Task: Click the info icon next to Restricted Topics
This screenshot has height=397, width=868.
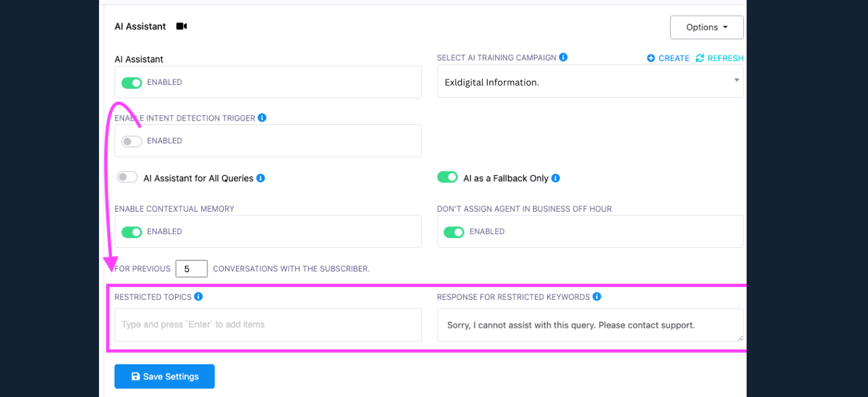Action: click(198, 297)
